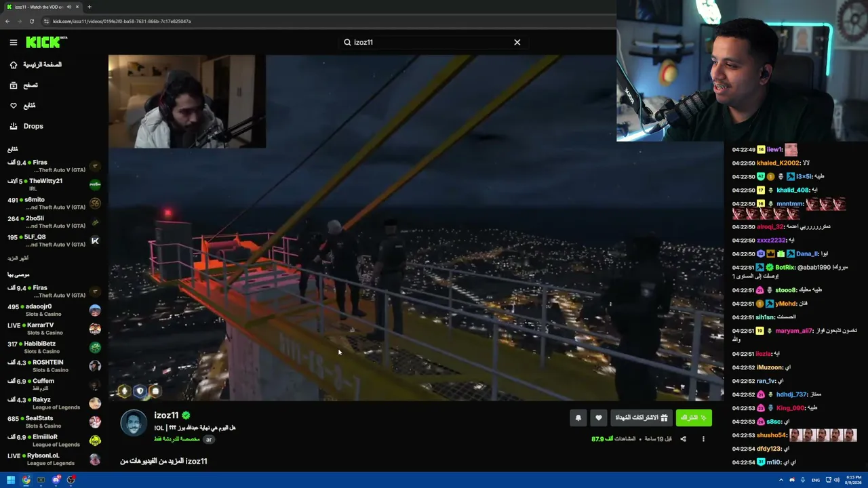Click the in-stream shield hexagon badge
This screenshot has height=488, width=868.
tap(140, 390)
